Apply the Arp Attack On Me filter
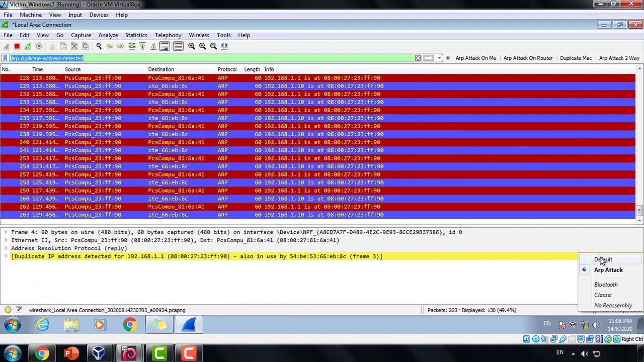 tap(475, 58)
